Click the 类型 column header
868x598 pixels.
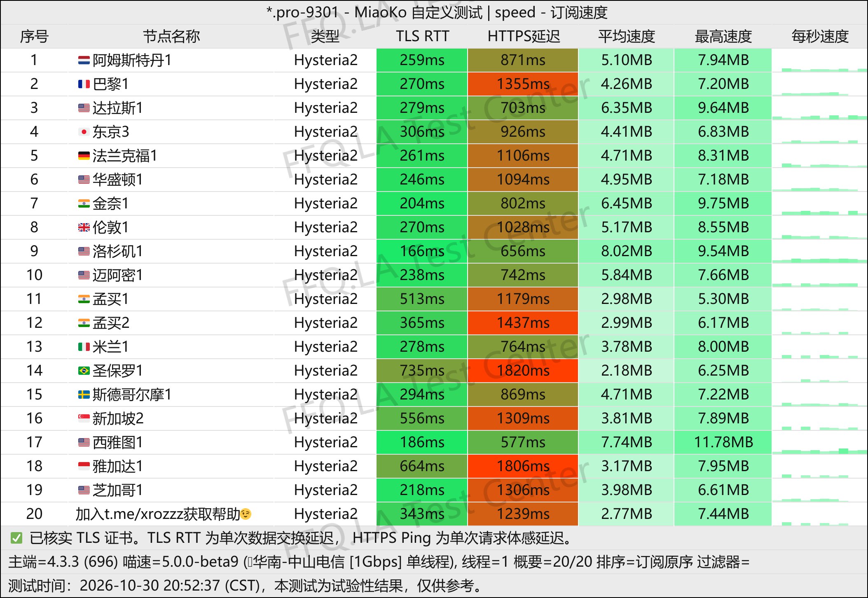[x=325, y=37]
